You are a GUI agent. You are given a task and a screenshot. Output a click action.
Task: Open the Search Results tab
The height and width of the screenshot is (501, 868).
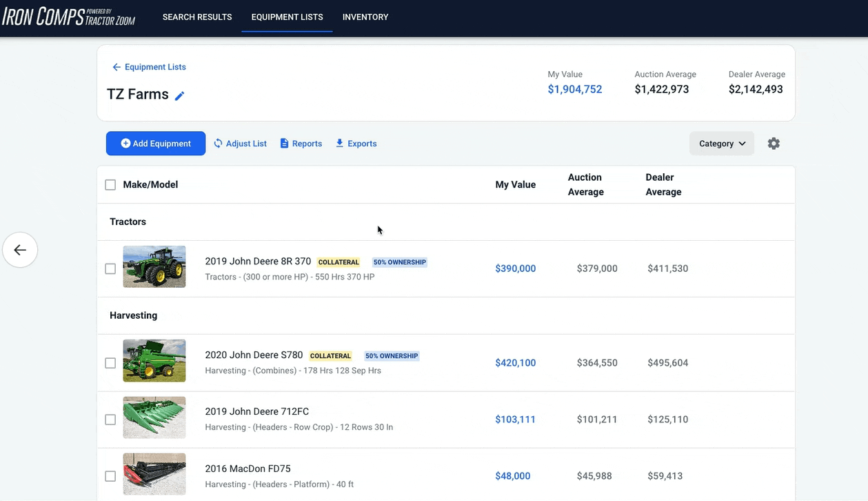click(x=197, y=17)
